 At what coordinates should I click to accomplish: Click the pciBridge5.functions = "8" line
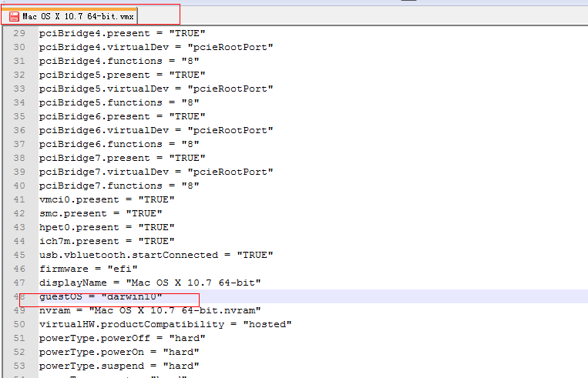coord(119,102)
